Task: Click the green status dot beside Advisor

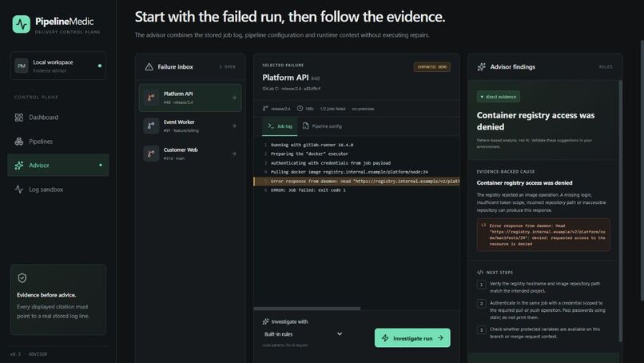Action: [101, 166]
